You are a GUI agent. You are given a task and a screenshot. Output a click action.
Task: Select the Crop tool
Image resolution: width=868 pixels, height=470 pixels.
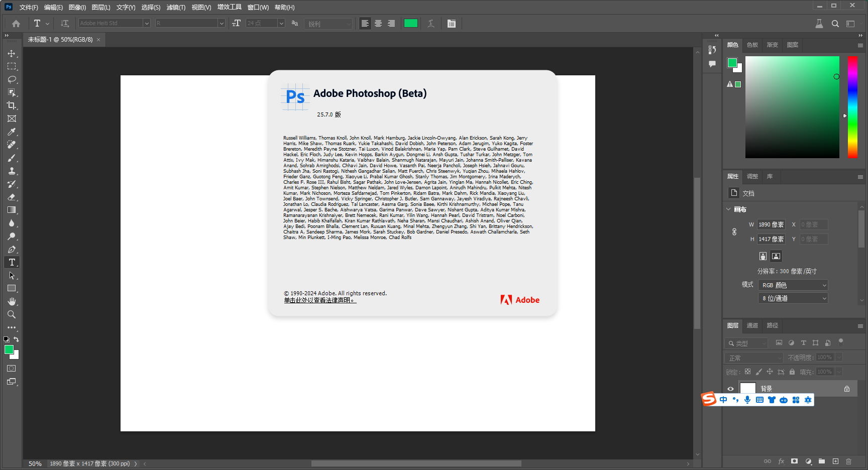point(12,105)
